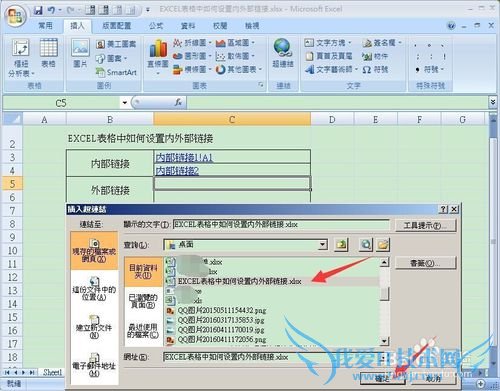Screen dimensions: 500x391
Task: Open other charts gallery
Action: [239, 69]
